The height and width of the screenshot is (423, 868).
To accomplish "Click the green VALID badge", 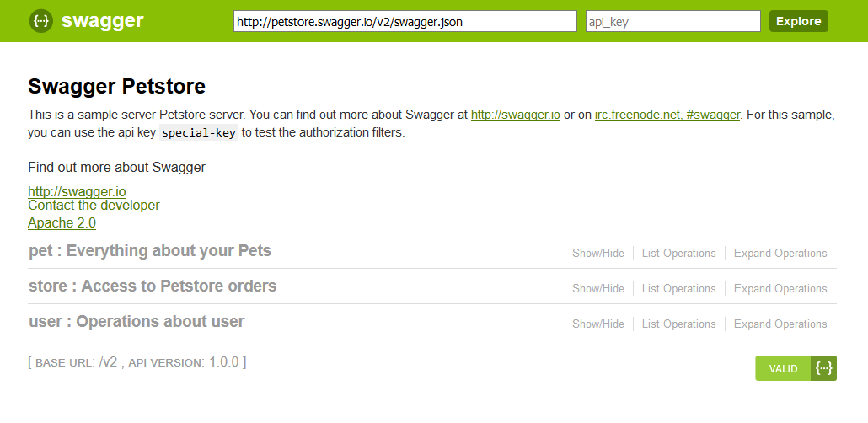I will 783,369.
